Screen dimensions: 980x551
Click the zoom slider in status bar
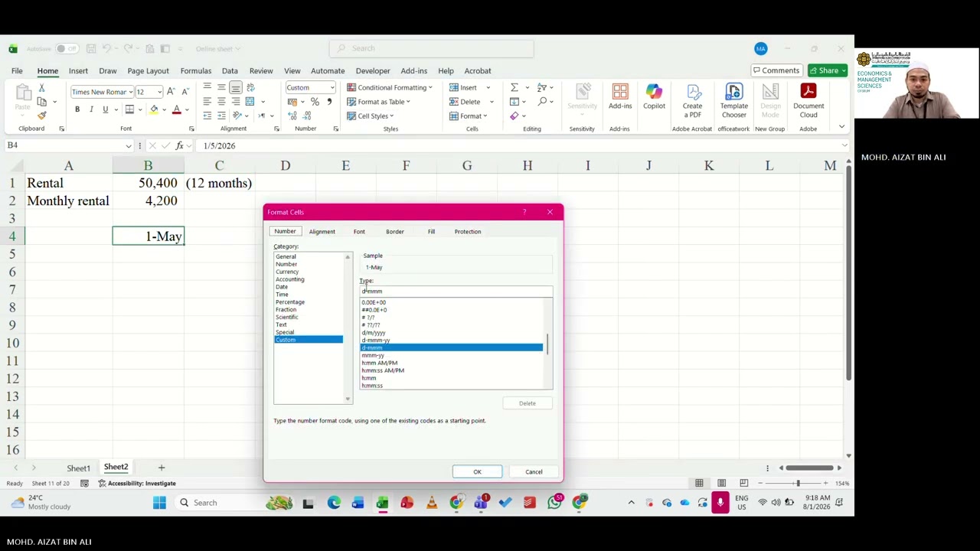coord(797,483)
